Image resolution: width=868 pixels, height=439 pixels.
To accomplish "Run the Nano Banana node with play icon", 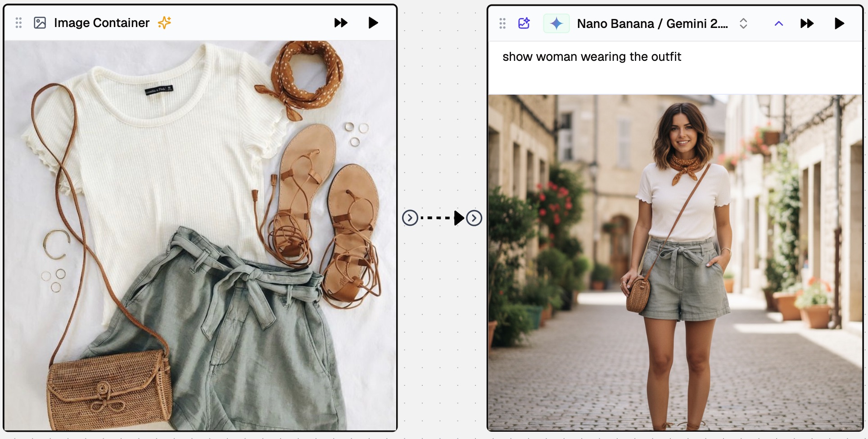I will pyautogui.click(x=840, y=23).
